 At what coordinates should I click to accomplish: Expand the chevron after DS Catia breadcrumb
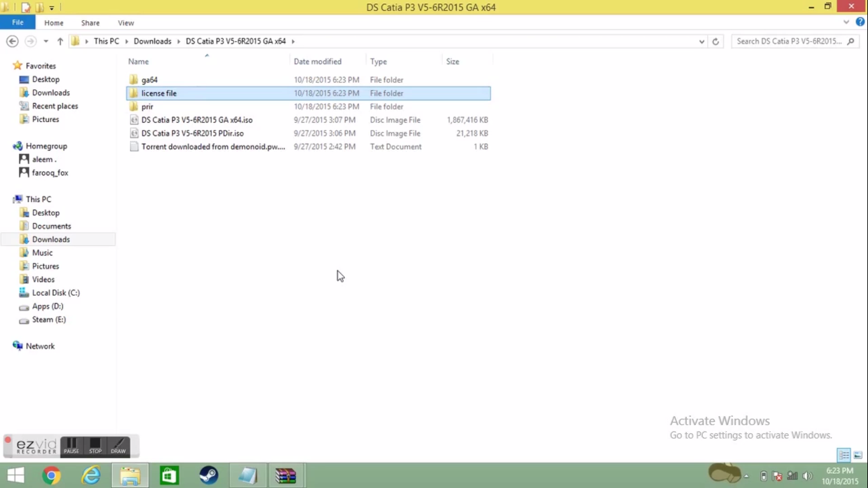(293, 41)
